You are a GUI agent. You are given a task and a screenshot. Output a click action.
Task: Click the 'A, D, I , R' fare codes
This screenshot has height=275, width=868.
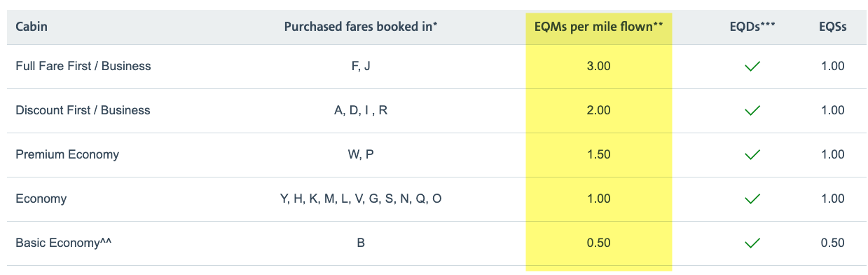click(361, 110)
